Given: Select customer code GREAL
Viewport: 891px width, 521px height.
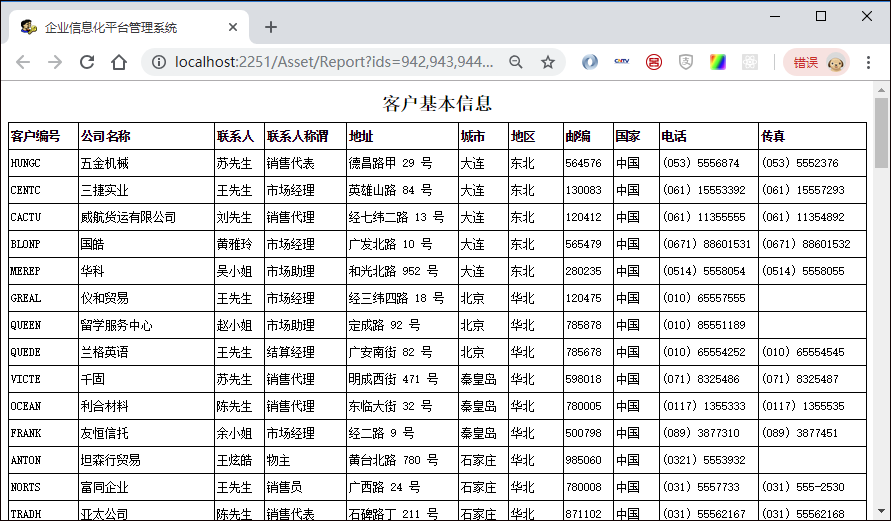Looking at the screenshot, I should (x=26, y=298).
